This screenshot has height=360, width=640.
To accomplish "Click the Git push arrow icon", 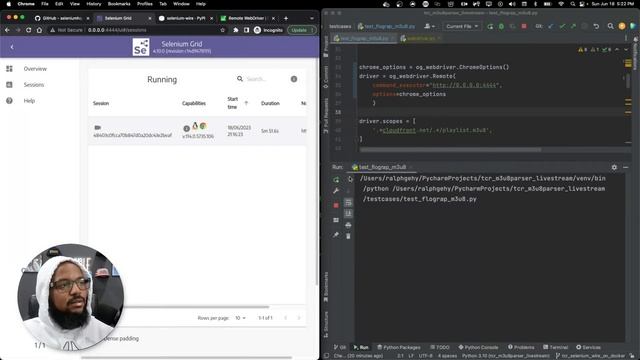I will [573, 26].
